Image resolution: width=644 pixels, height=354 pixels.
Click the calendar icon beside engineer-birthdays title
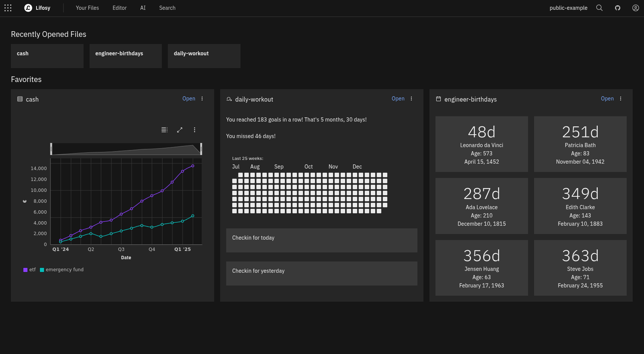[x=438, y=99]
